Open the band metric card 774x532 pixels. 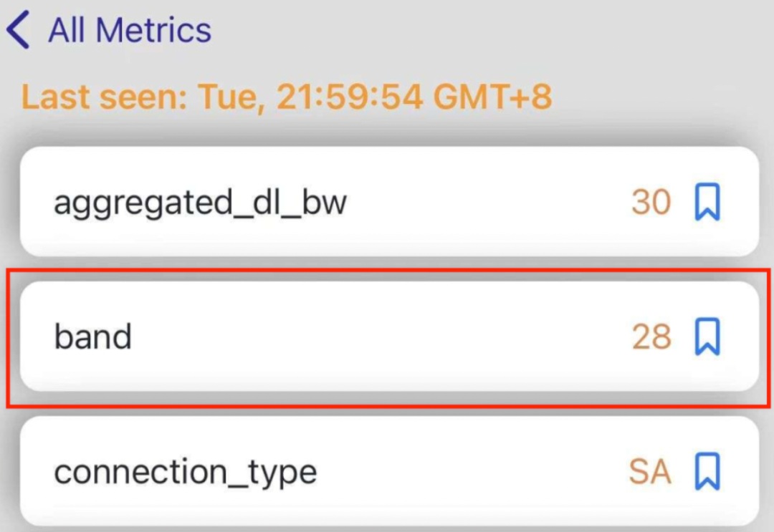(x=389, y=337)
